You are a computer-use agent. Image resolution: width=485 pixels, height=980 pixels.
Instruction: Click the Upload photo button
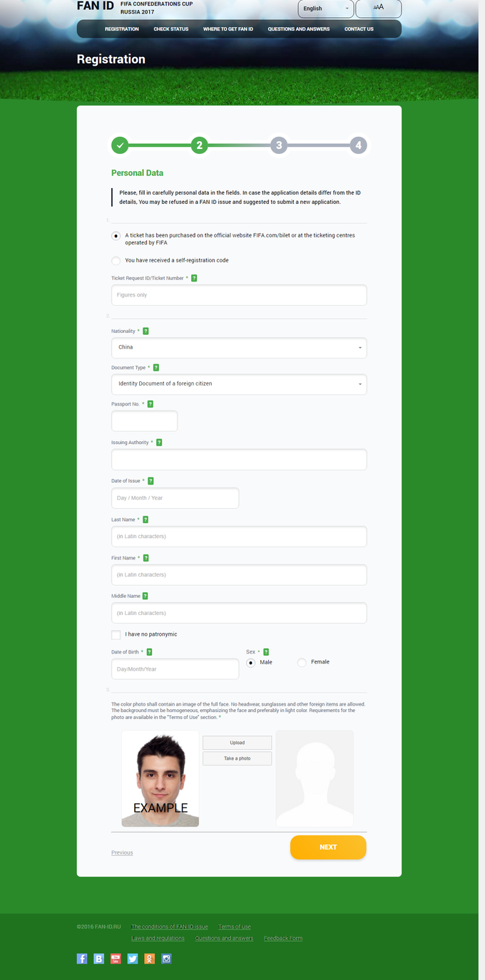click(238, 743)
